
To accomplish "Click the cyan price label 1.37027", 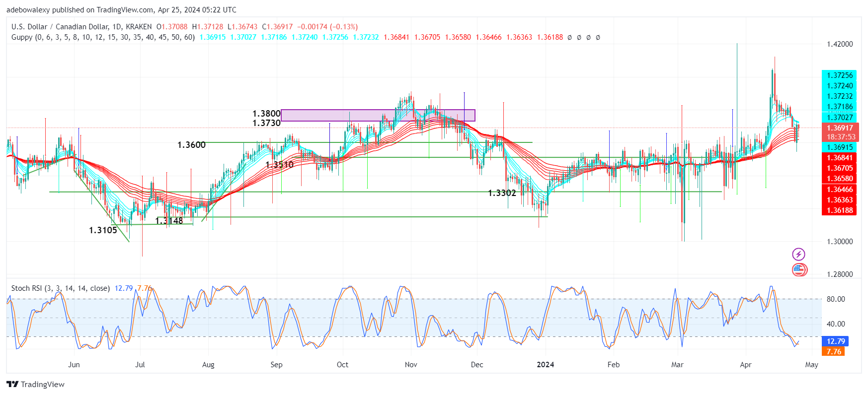I will (839, 118).
